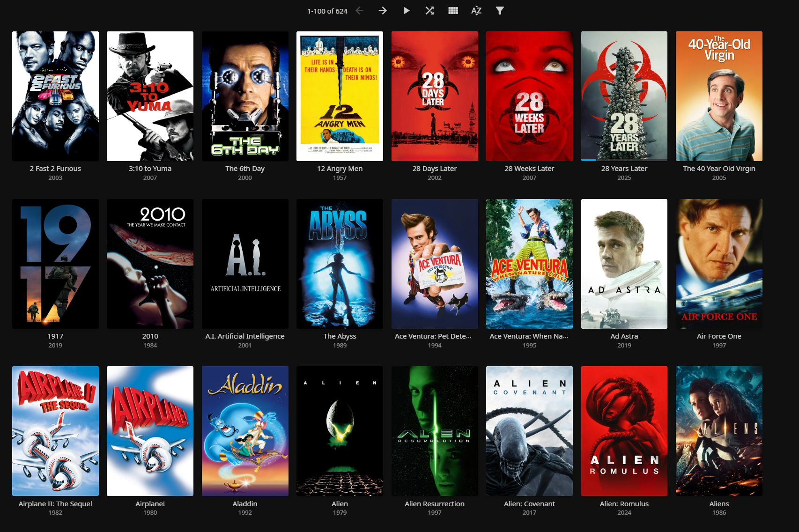Play all movies with the play icon

tap(407, 11)
